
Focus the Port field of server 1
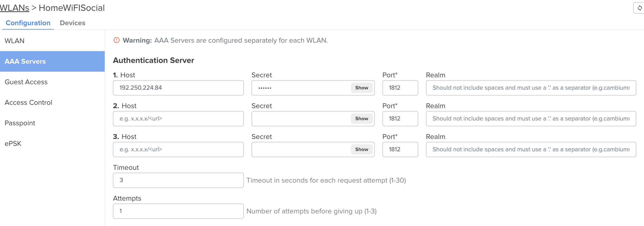[400, 88]
